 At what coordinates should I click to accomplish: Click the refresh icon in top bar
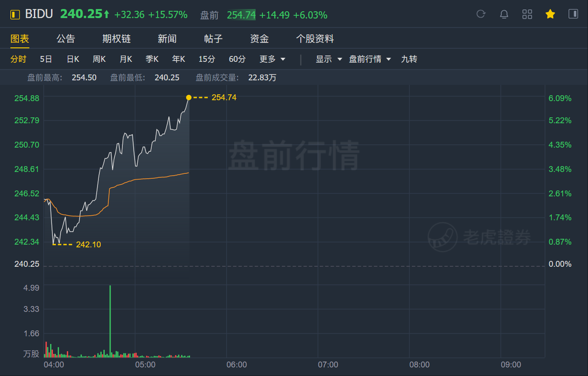pyautogui.click(x=481, y=14)
